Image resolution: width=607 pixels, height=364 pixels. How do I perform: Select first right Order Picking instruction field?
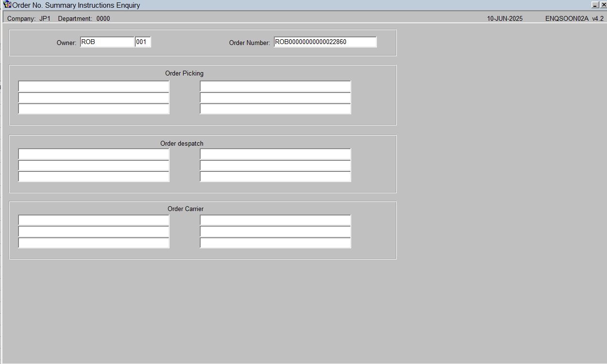[x=275, y=86]
